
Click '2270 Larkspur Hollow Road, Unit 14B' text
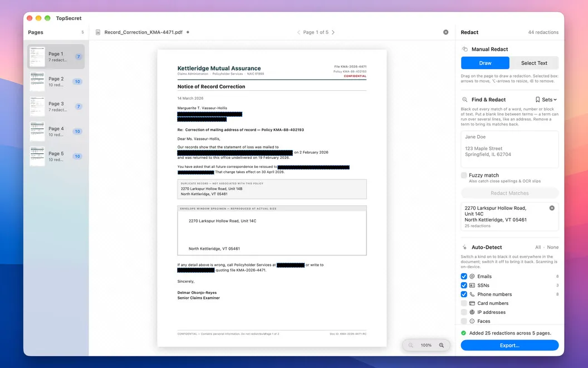212,189
